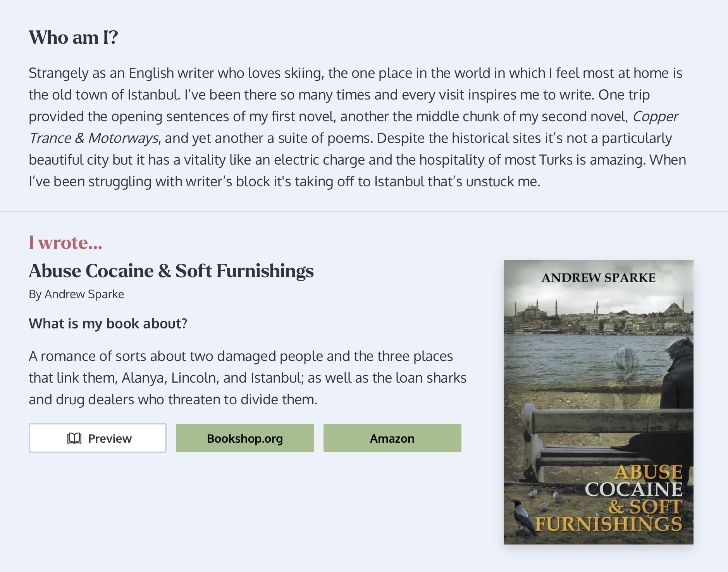Click the Who am I? heading
This screenshot has height=572, width=728.
(73, 38)
